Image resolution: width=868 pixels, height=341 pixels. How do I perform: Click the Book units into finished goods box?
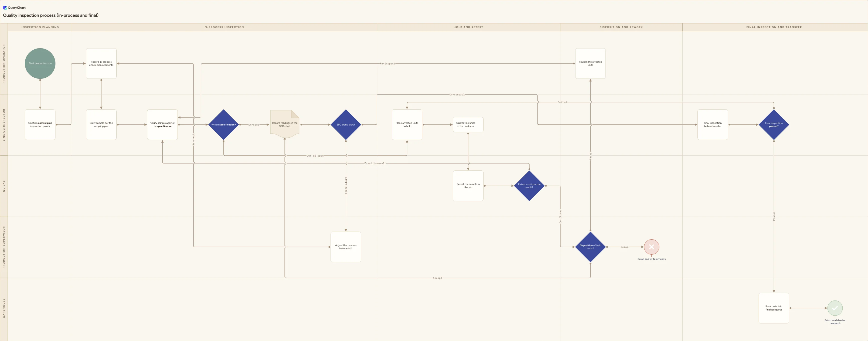click(x=774, y=308)
